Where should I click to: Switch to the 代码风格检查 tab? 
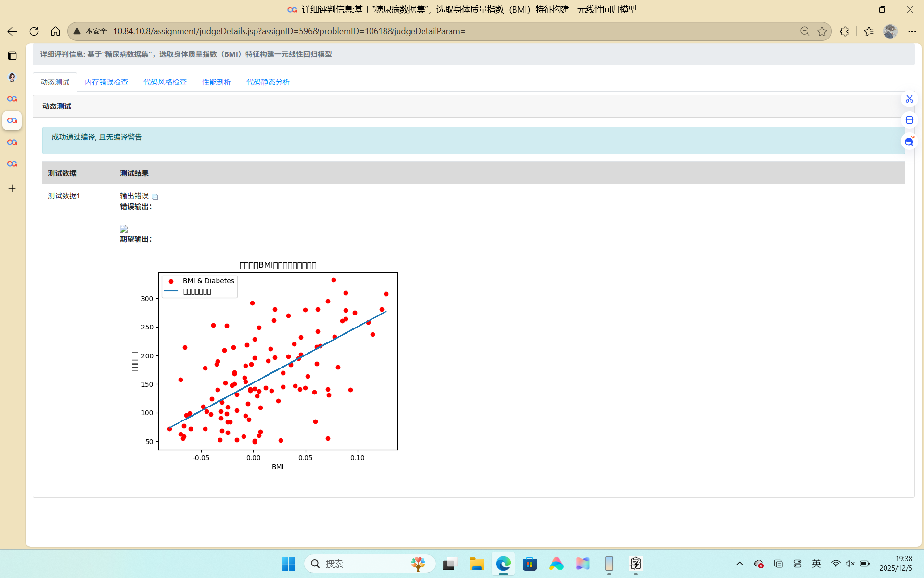165,82
